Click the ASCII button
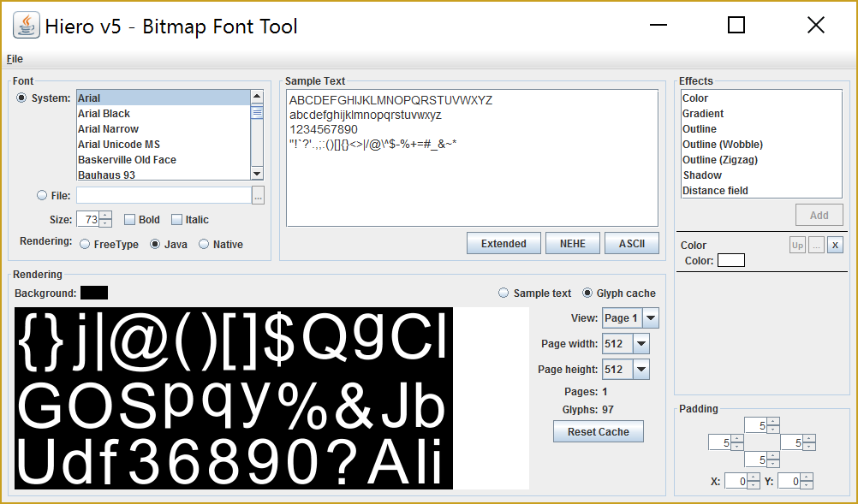The height and width of the screenshot is (504, 858). (x=631, y=243)
